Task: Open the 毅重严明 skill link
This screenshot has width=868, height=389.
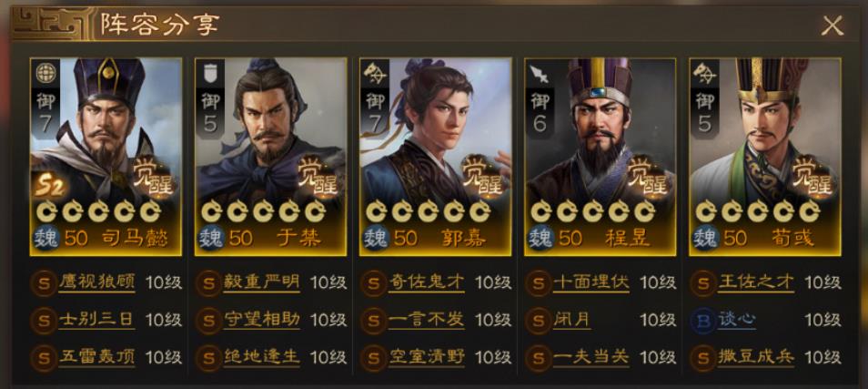Action: (261, 282)
